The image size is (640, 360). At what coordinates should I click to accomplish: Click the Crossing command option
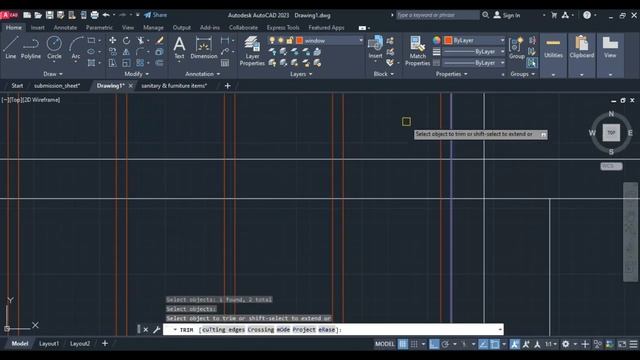coord(261,329)
